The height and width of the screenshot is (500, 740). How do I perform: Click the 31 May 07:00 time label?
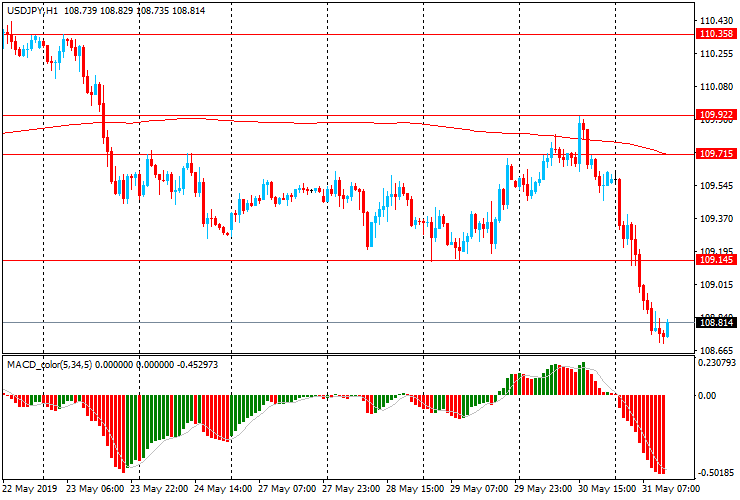pos(671,488)
